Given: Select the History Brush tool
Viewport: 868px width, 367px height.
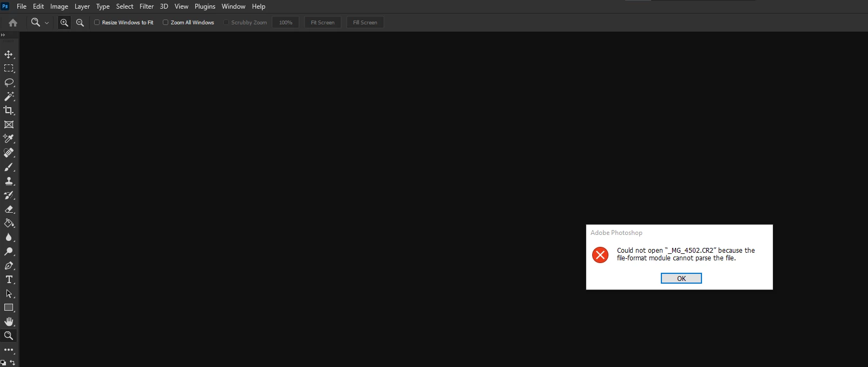Looking at the screenshot, I should click(9, 195).
